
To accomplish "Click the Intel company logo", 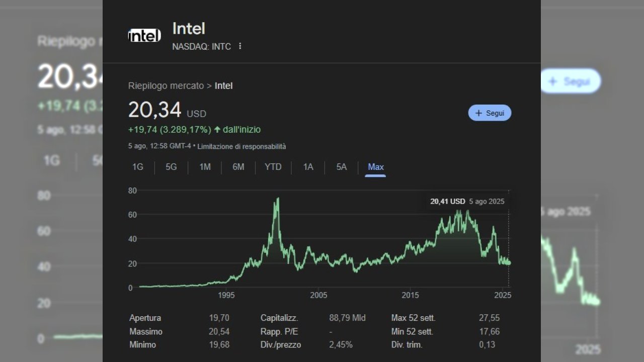I will click(144, 35).
